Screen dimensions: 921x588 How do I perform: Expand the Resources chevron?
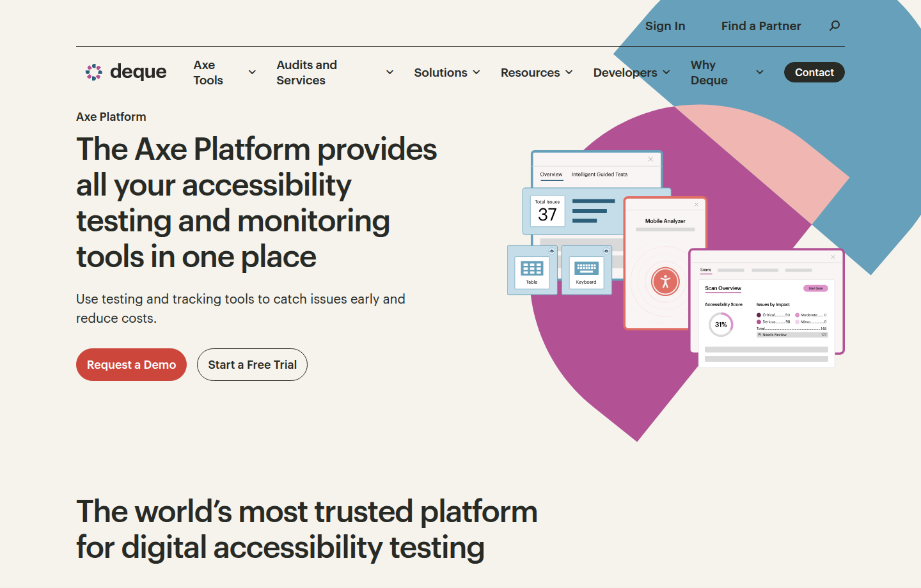pos(569,72)
